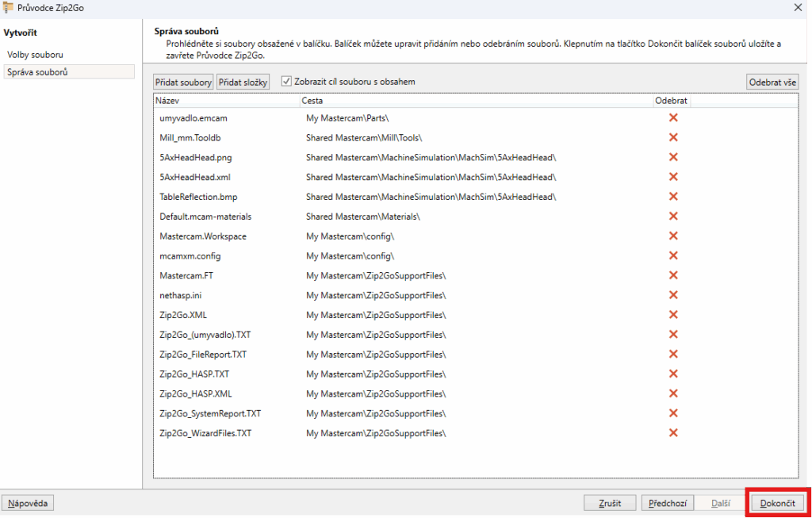This screenshot has height=518, width=812.
Task: Remove Zip2Go_HASP.XML from the package
Action: (x=673, y=393)
